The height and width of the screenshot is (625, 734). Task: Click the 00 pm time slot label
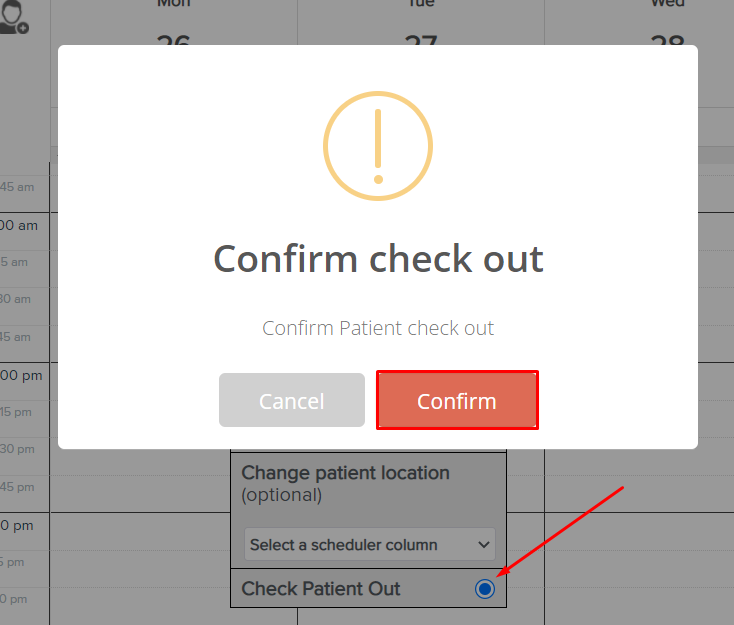pyautogui.click(x=21, y=375)
